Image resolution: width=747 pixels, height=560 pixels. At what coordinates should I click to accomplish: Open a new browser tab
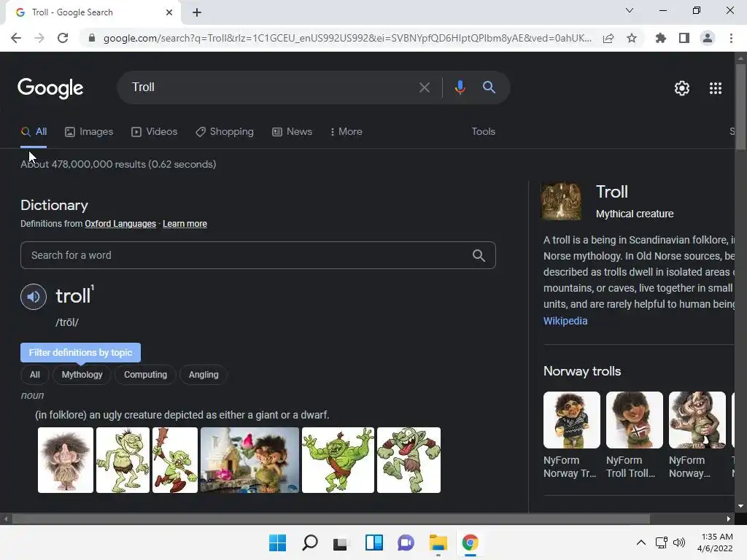[x=197, y=12]
